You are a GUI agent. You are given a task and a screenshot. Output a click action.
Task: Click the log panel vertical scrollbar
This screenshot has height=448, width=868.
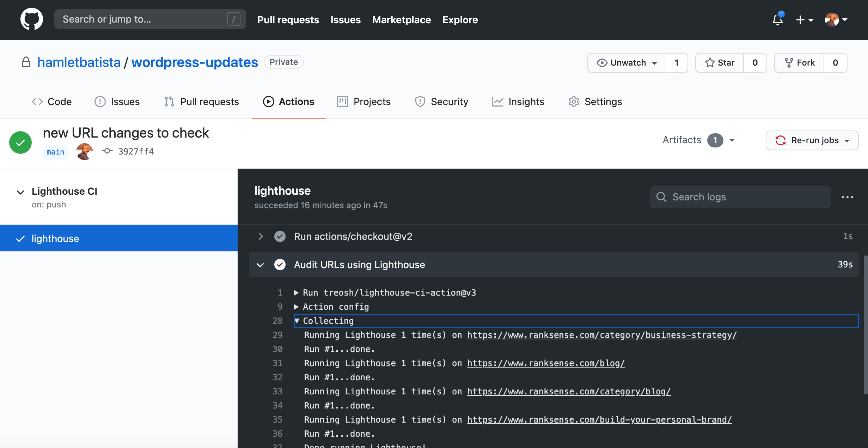pos(865,325)
